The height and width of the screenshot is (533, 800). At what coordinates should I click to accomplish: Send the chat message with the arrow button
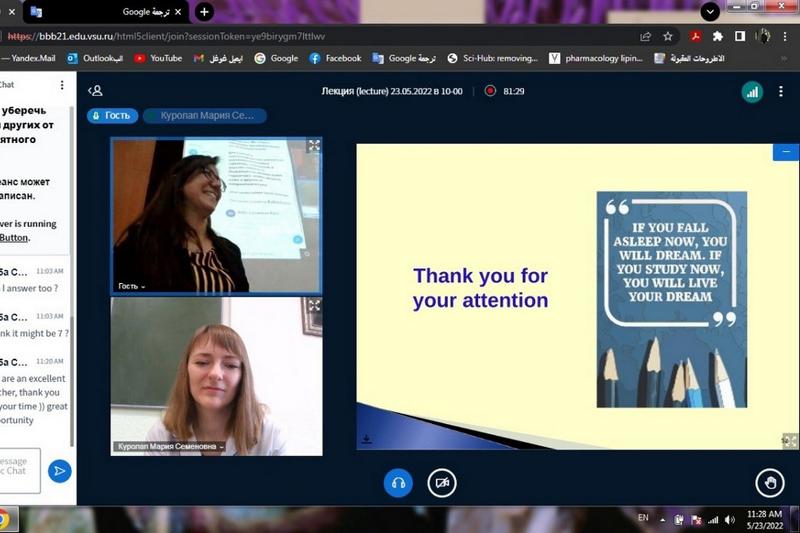[x=59, y=470]
